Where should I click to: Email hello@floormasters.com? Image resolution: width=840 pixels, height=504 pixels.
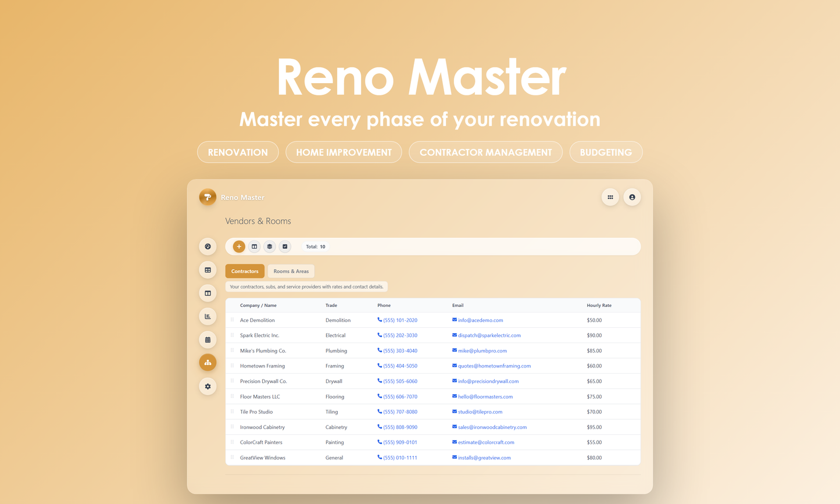pos(482,396)
